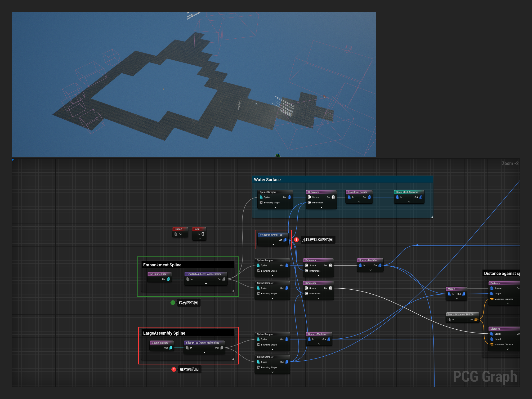Expand FilterByTag Active_Spline node chevron
Screen dimensions: 532x399
tap(206, 284)
